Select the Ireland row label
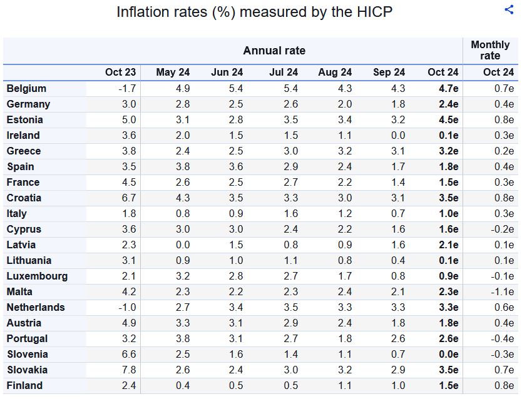 (x=23, y=136)
